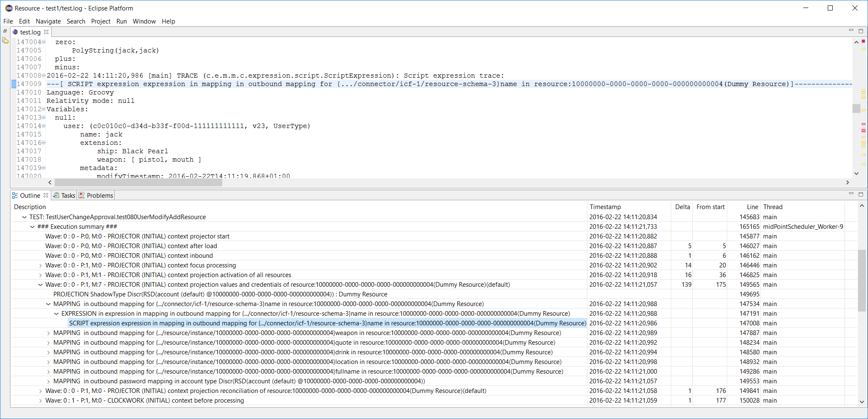Close the test.log editor tab
The height and width of the screenshot is (419, 868).
(x=46, y=32)
